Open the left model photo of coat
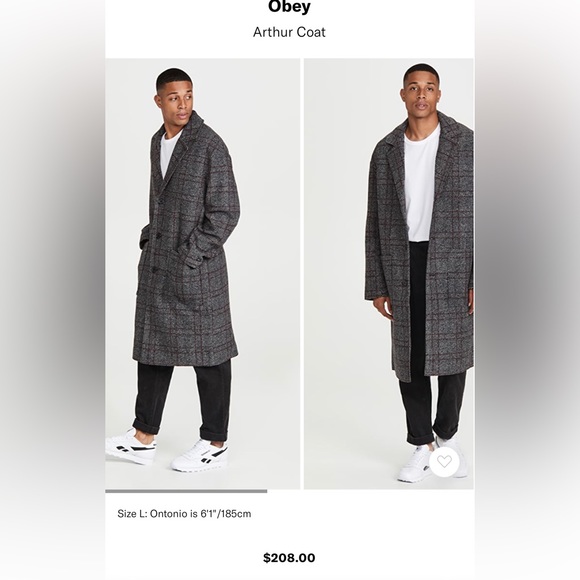The image size is (580, 580). tap(203, 274)
